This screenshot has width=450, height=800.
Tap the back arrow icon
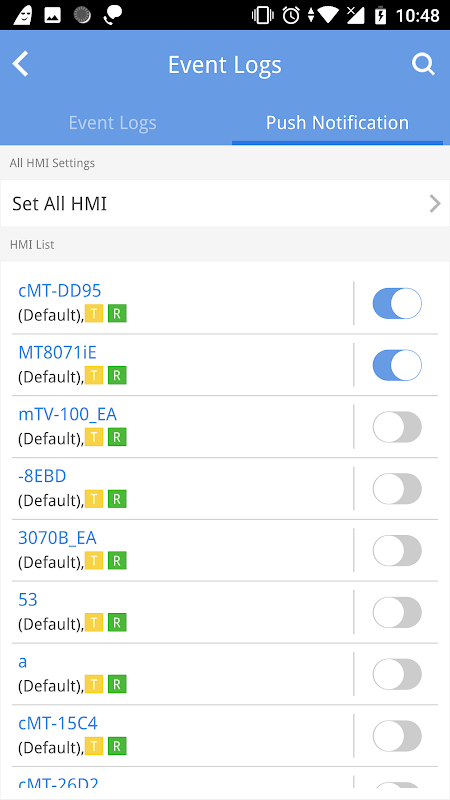[20, 65]
